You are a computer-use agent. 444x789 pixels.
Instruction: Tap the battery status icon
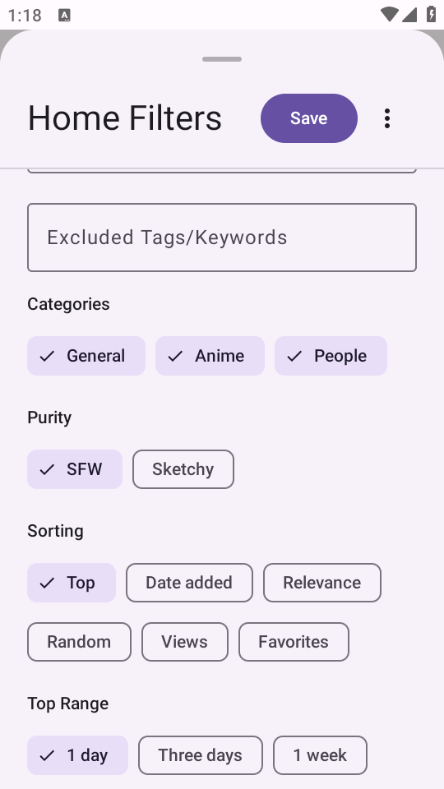pos(431,14)
